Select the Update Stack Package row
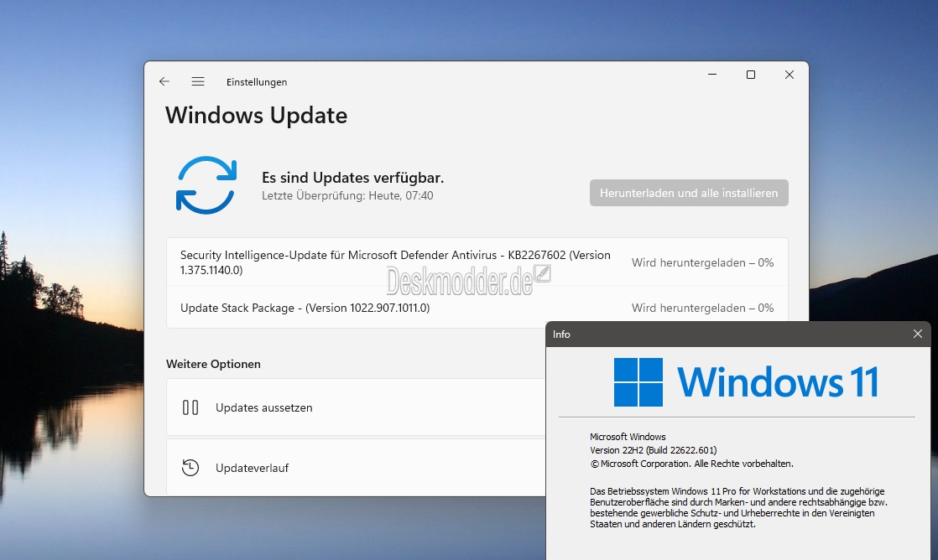938x560 pixels. 477,308
